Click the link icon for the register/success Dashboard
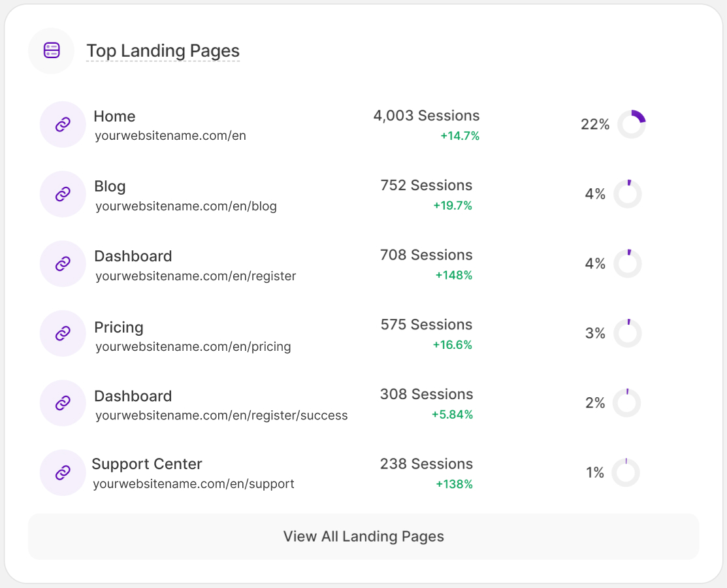 [63, 403]
